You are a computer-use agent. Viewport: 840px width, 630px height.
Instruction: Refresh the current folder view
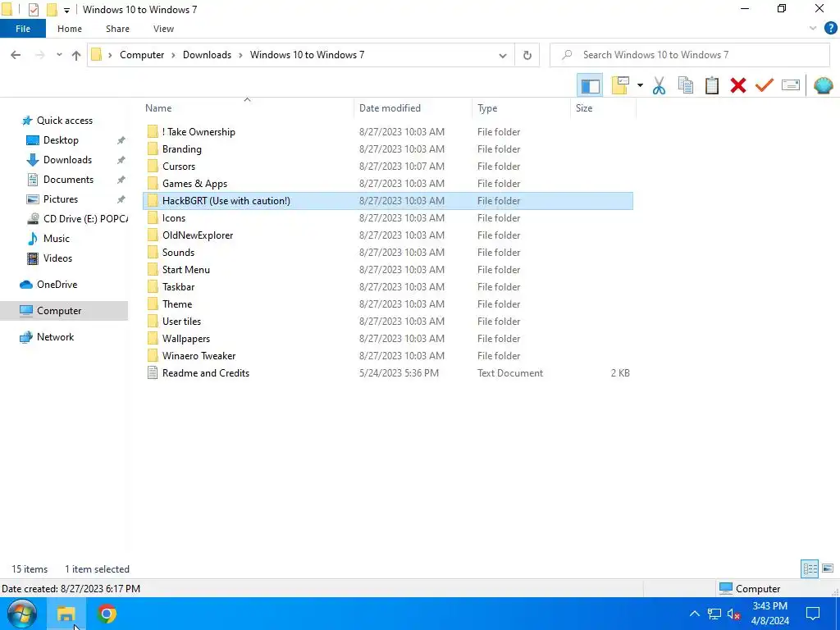[x=527, y=55]
